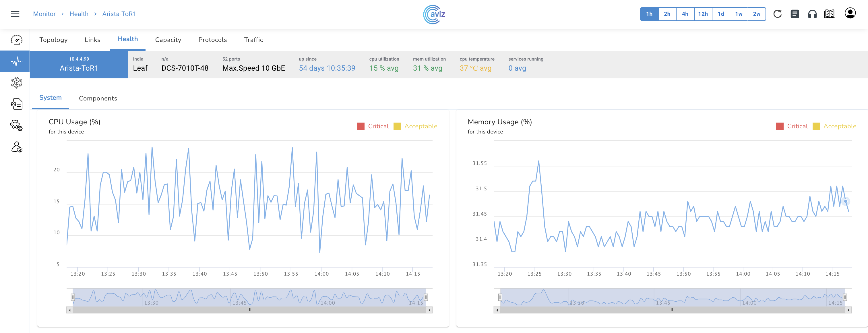Open the Health breadcrumb link
This screenshot has height=333, width=868.
click(79, 14)
